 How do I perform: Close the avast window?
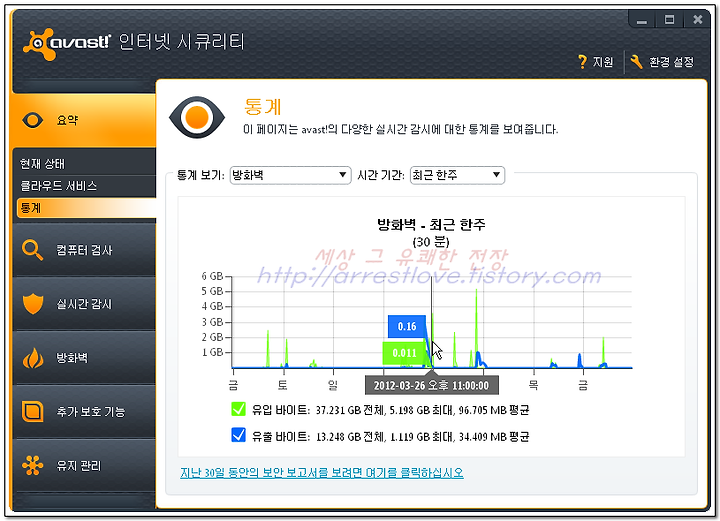click(x=698, y=20)
